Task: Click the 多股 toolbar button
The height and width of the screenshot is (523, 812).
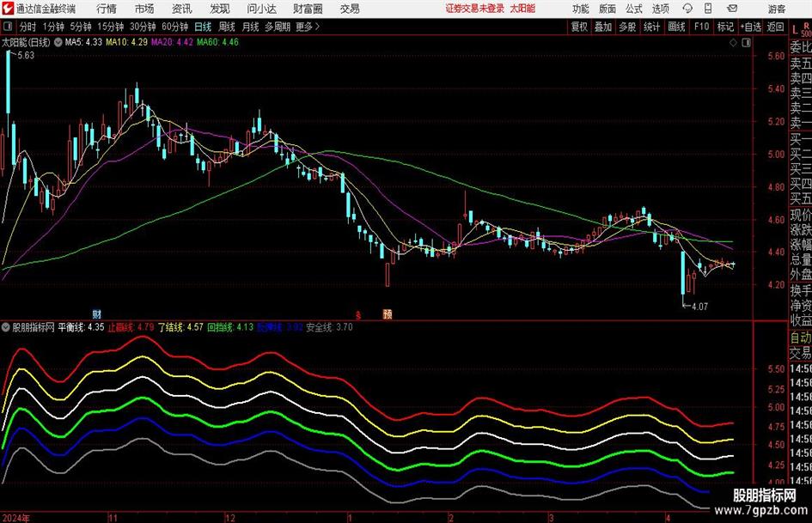Action: (627, 27)
